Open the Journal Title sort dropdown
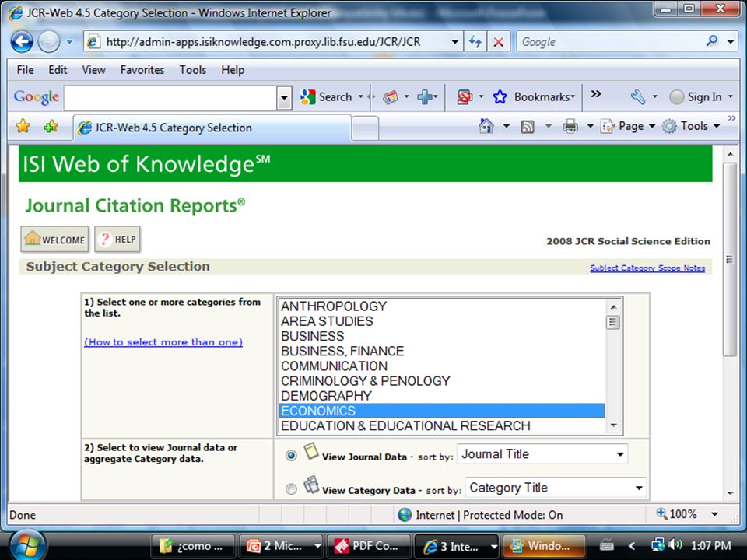This screenshot has height=560, width=747. click(542, 453)
